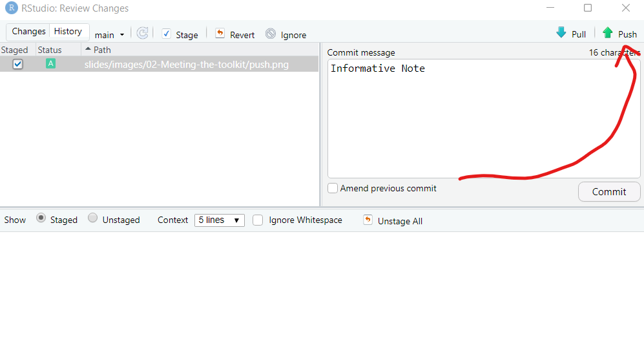Select the Unstaged radio button
The image size is (644, 360).
point(93,218)
